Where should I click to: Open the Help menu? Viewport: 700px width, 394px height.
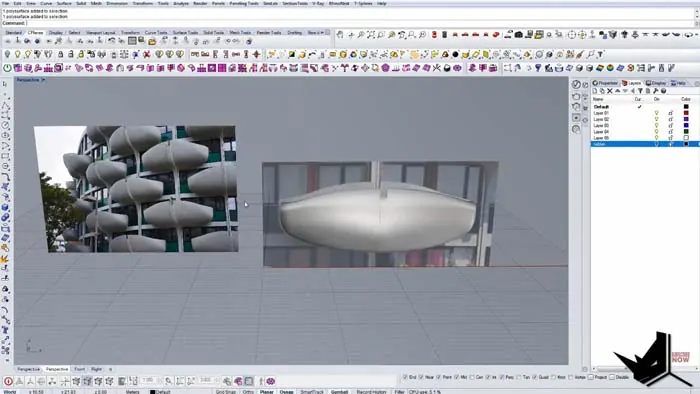382,3
